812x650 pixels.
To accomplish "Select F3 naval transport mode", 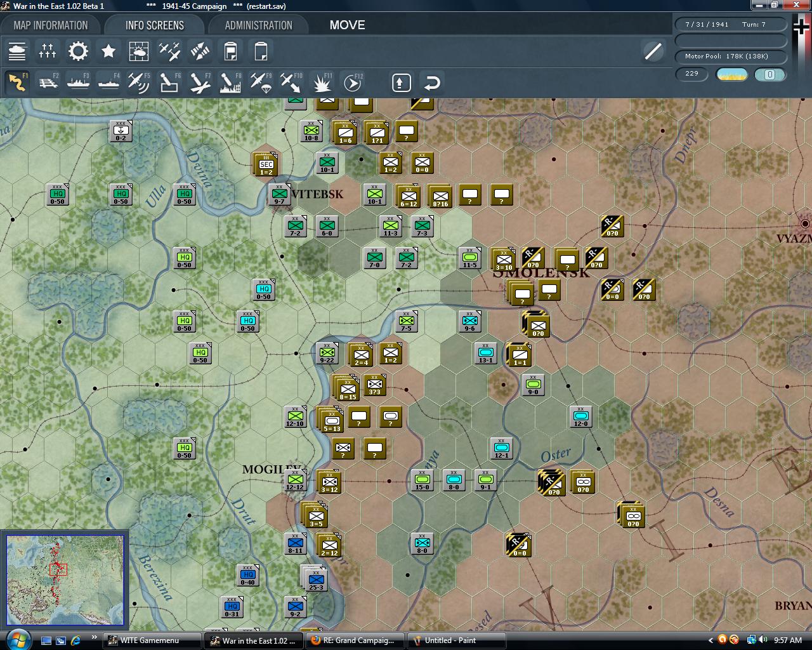I will tap(78, 83).
